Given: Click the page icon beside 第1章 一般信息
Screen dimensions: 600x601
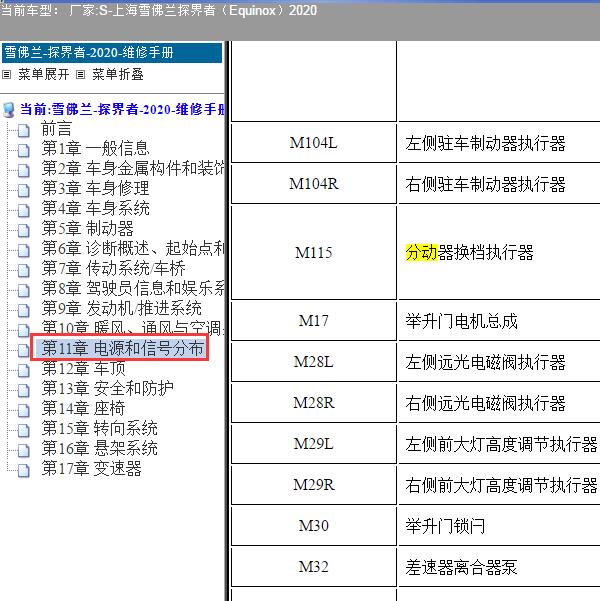Looking at the screenshot, I should (x=24, y=151).
